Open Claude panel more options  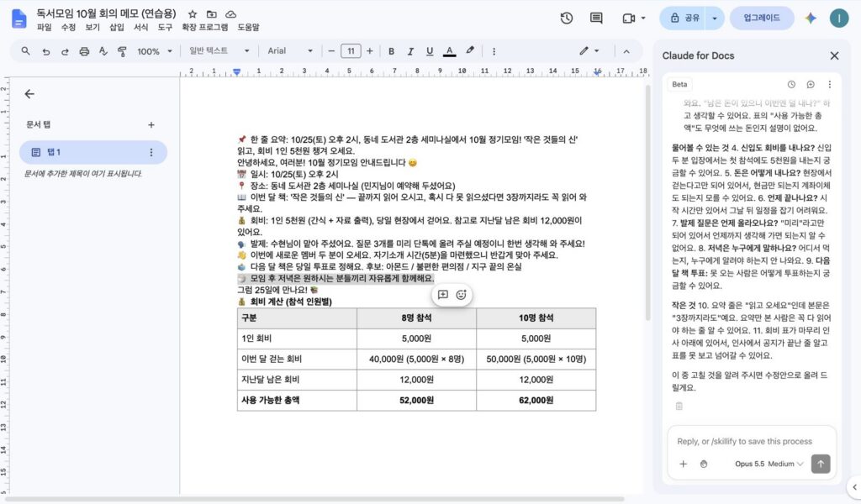[830, 85]
